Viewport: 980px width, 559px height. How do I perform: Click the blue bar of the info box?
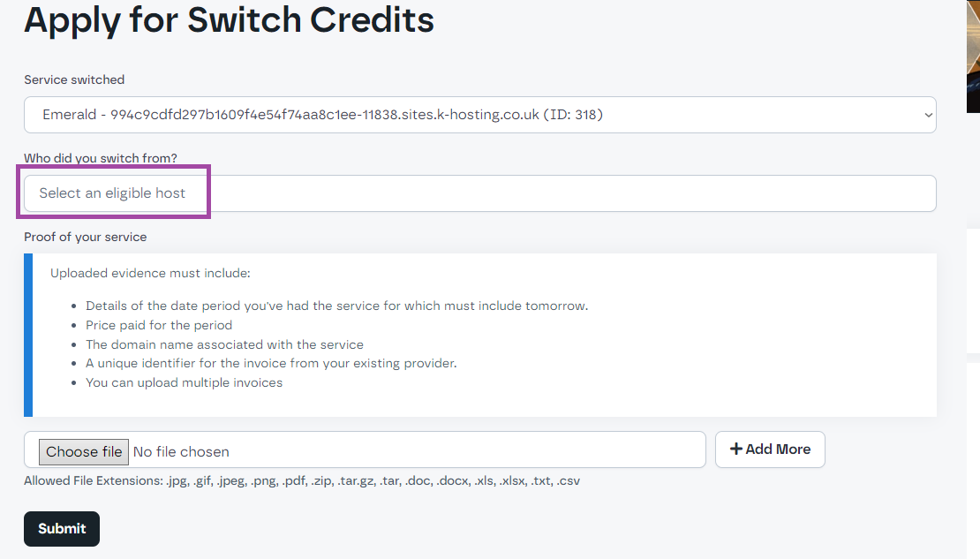(x=28, y=336)
